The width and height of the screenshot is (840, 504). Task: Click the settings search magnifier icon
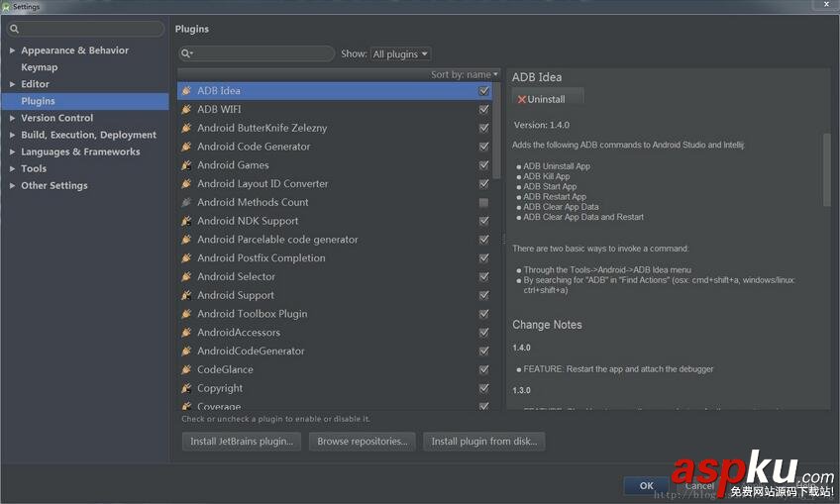(15, 29)
